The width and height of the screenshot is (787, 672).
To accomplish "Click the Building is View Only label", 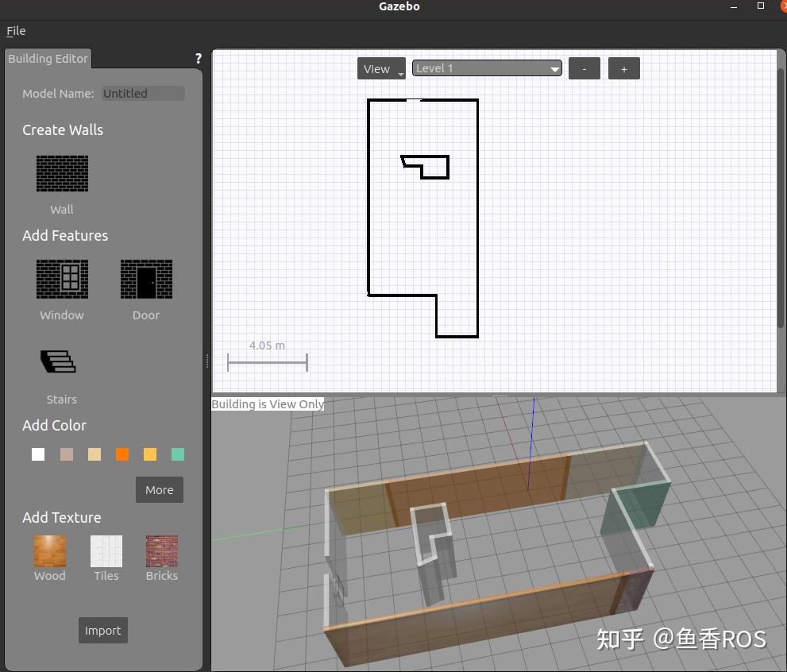I will pyautogui.click(x=268, y=404).
